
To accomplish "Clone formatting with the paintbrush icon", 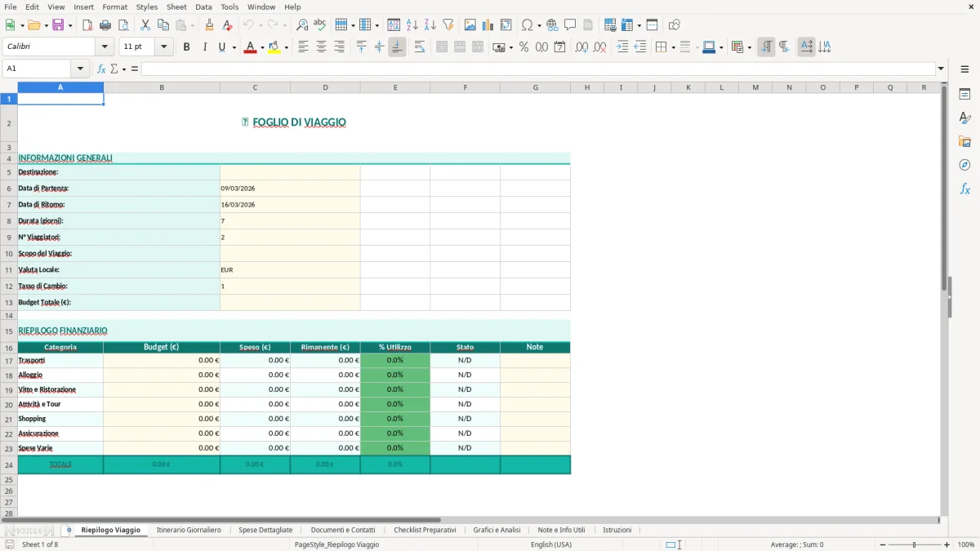I will 209,25.
